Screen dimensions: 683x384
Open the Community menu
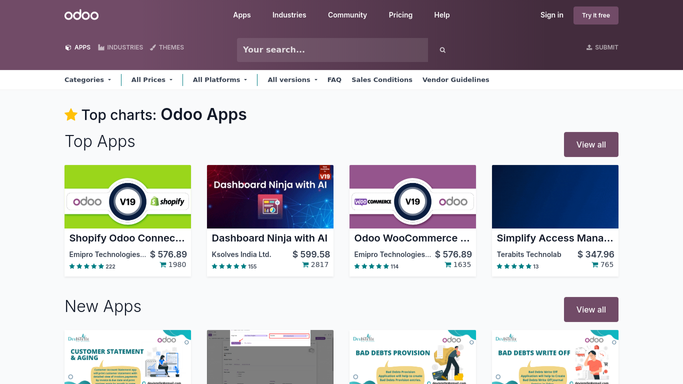[347, 15]
